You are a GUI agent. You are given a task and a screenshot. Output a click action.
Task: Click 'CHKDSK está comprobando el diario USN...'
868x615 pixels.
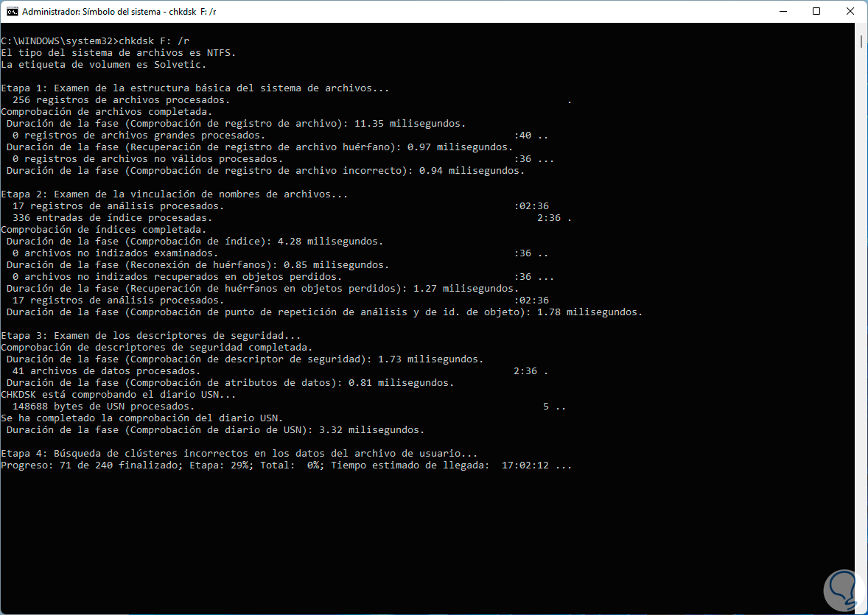coord(119,394)
